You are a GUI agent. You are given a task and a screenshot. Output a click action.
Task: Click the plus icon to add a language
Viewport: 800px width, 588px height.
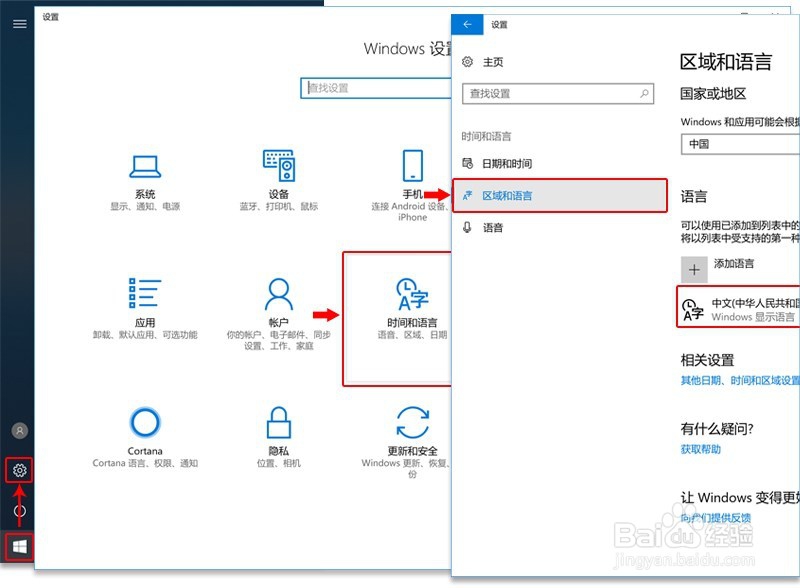click(x=694, y=270)
